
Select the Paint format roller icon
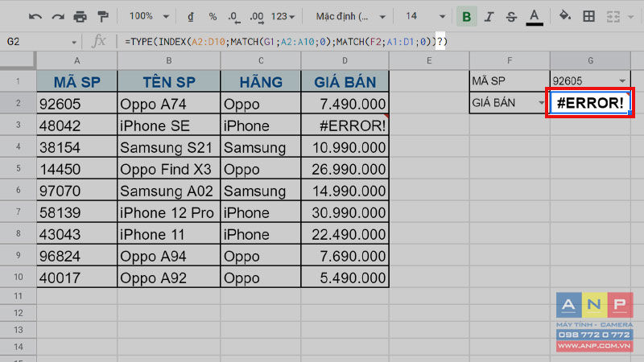103,17
